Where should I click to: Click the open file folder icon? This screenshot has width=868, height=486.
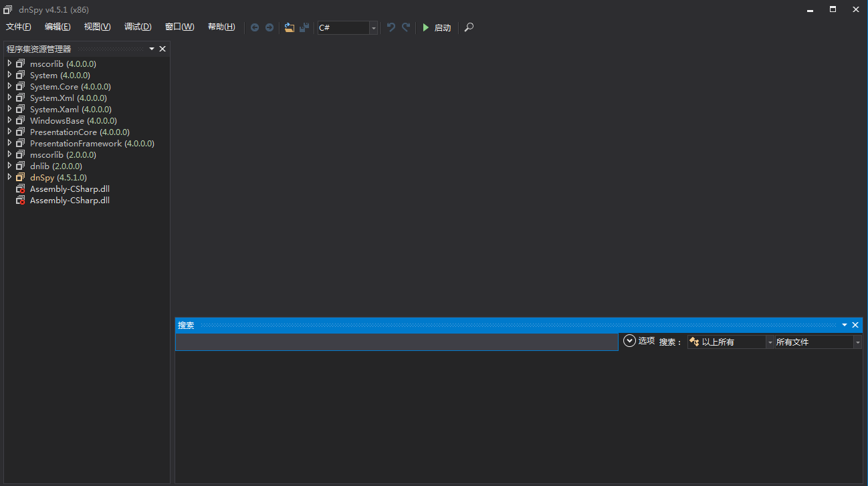tap(290, 27)
